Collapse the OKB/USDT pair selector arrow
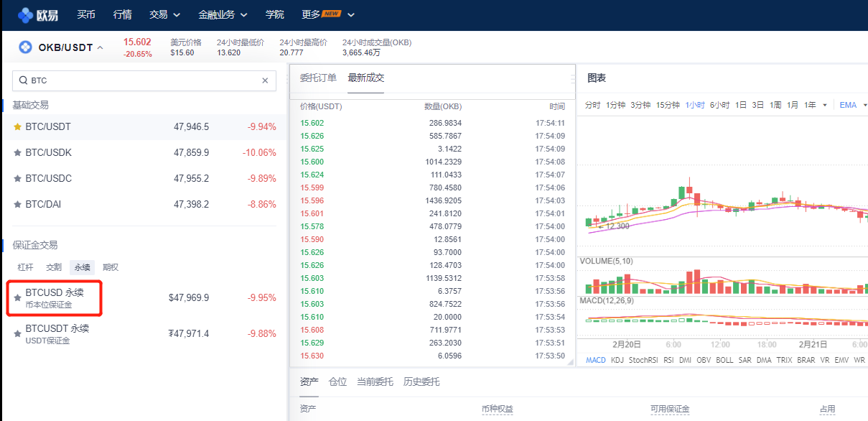This screenshot has width=868, height=421. click(x=100, y=48)
